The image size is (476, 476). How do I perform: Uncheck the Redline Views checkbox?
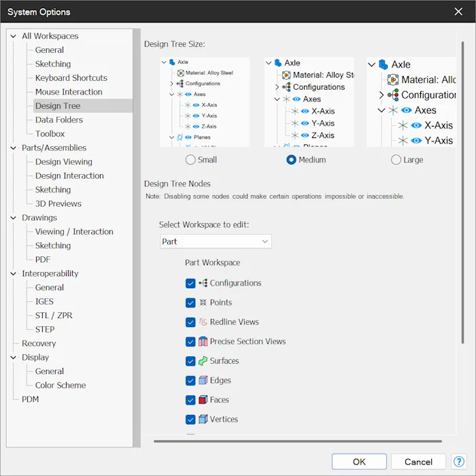coord(190,322)
